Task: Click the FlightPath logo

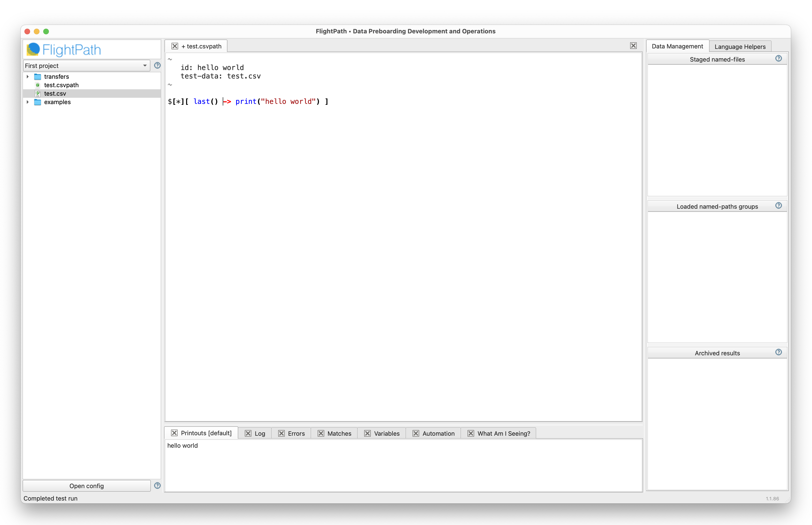Action: click(64, 50)
